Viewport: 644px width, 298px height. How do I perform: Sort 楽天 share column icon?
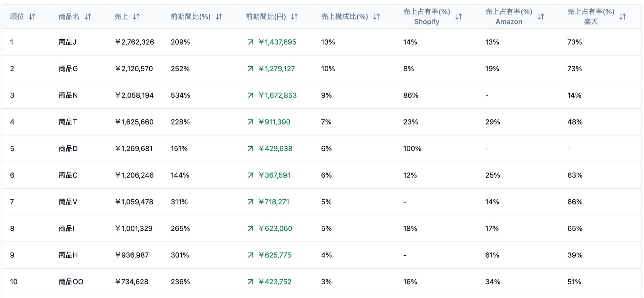click(623, 17)
